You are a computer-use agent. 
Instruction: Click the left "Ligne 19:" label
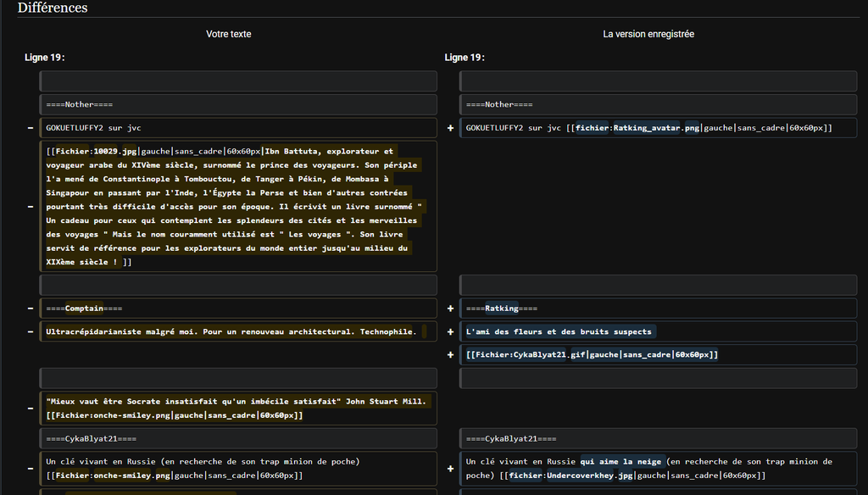(45, 58)
